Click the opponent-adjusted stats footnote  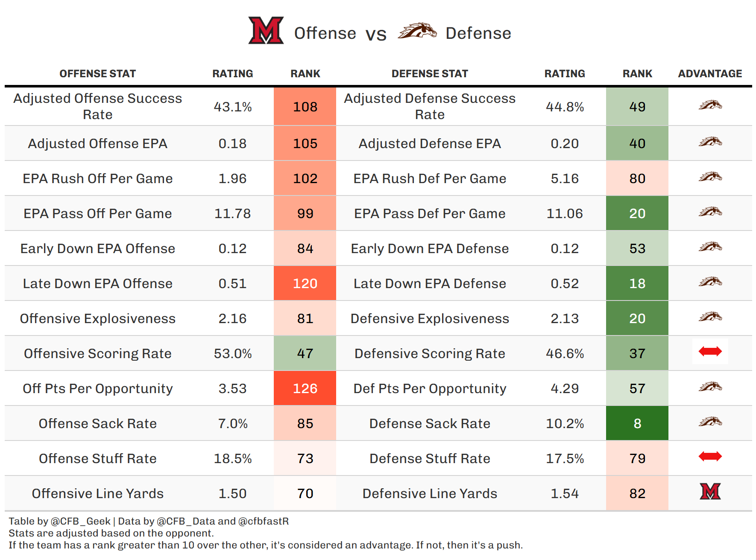(x=111, y=533)
